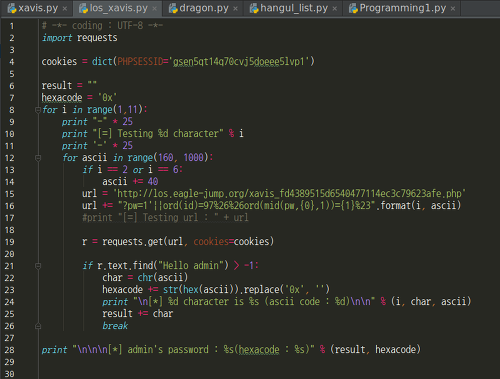Click the Python file icon on Programming1.py tab
500x379 pixels.
tap(353, 8)
